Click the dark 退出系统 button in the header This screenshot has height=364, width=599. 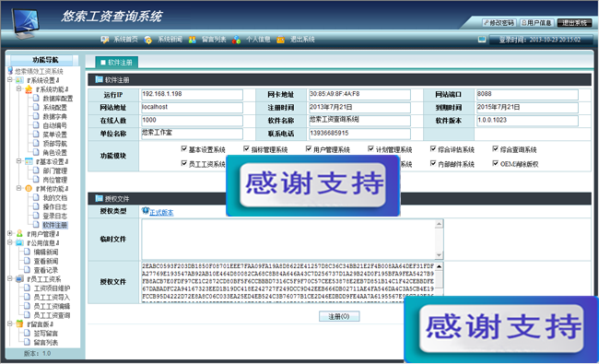pyautogui.click(x=574, y=23)
